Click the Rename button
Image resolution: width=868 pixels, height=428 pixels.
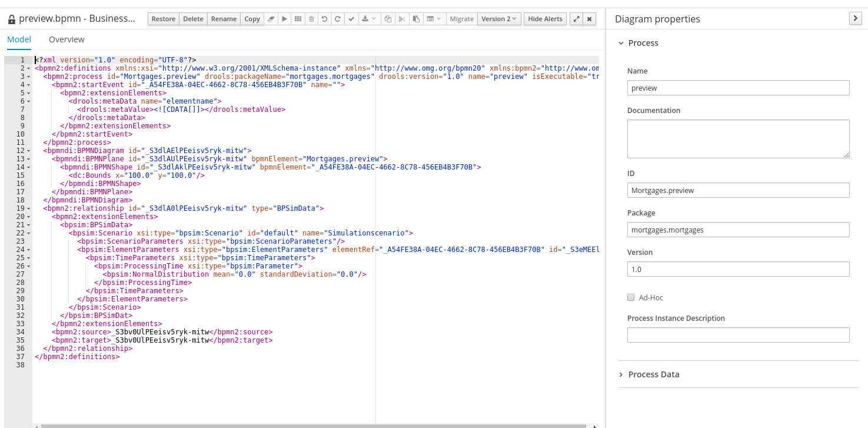[224, 19]
